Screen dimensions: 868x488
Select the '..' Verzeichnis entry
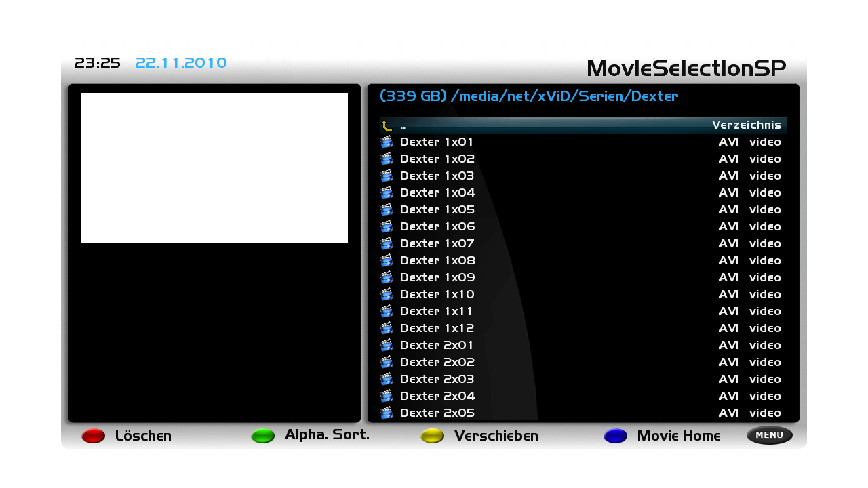[x=583, y=125]
